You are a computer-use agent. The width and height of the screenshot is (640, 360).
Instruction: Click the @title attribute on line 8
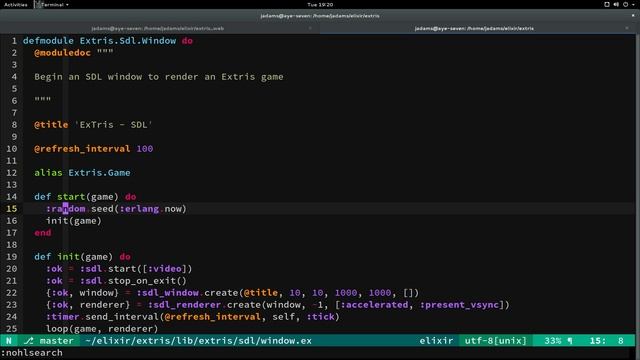[x=51, y=125]
